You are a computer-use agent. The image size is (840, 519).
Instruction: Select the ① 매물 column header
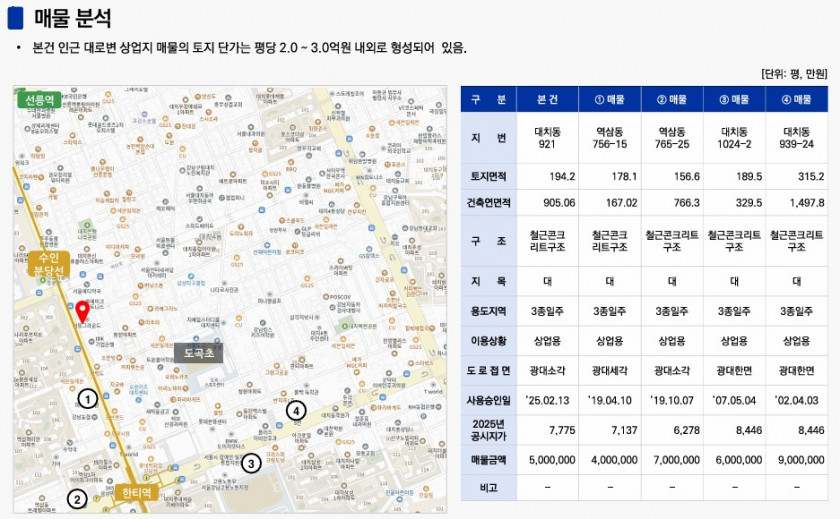609,100
